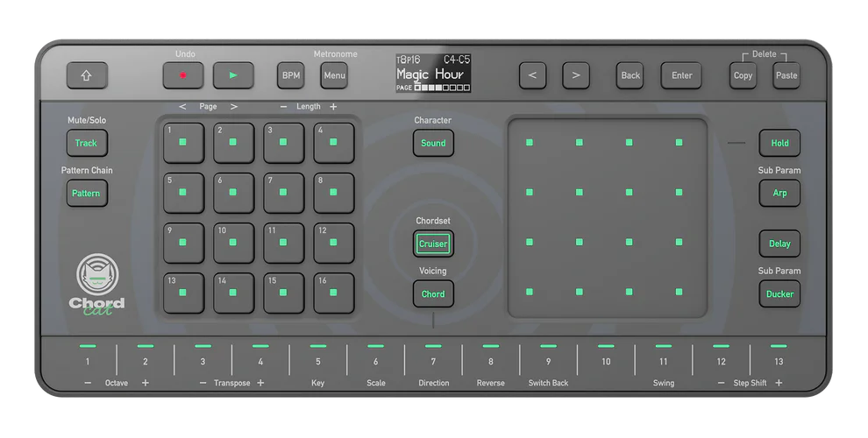Start playback with the green play button
Screen dimensions: 868x438
click(233, 75)
